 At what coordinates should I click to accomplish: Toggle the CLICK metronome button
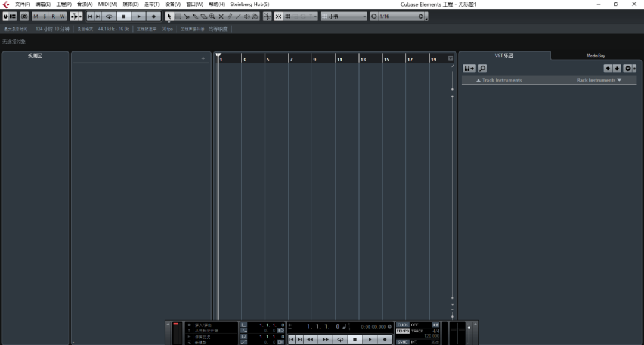pos(402,325)
